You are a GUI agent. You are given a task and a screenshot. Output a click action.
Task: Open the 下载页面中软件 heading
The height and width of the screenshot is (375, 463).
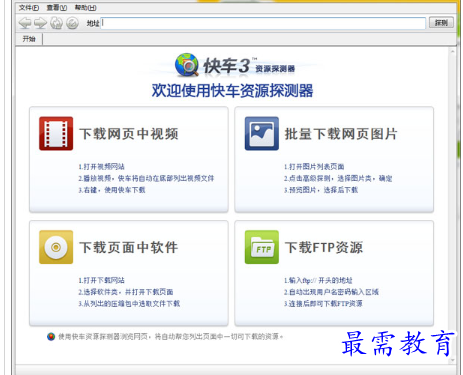129,248
